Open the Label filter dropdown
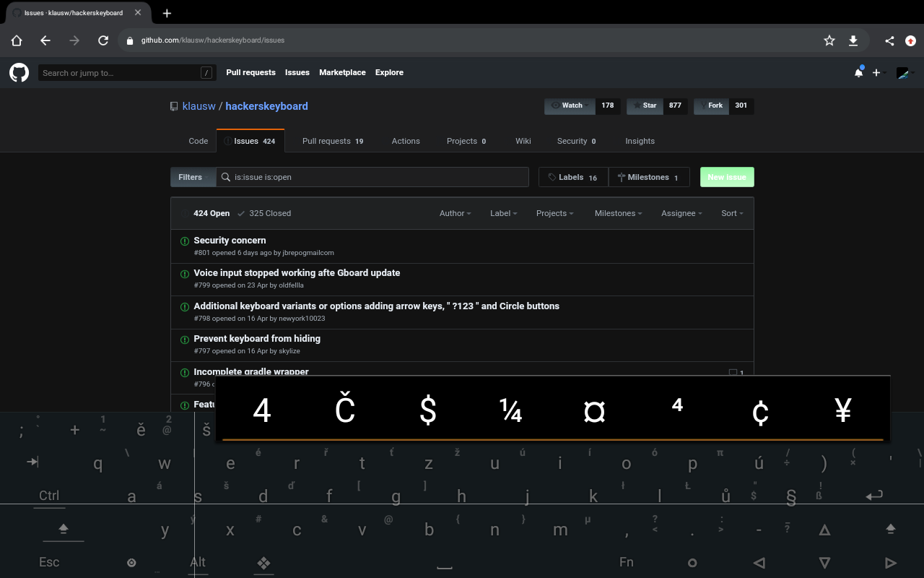Screen dimensions: 924x578 coord(504,213)
